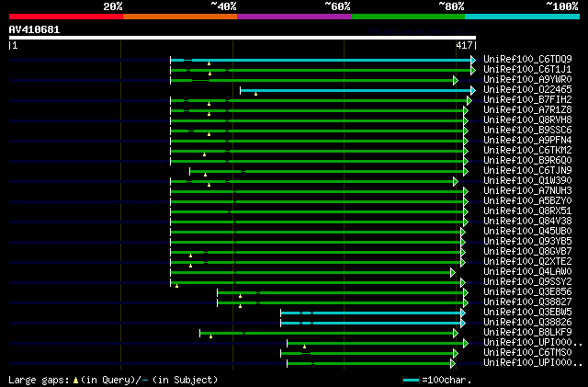Select the UniRef100_Q93YB5 label

(527, 242)
